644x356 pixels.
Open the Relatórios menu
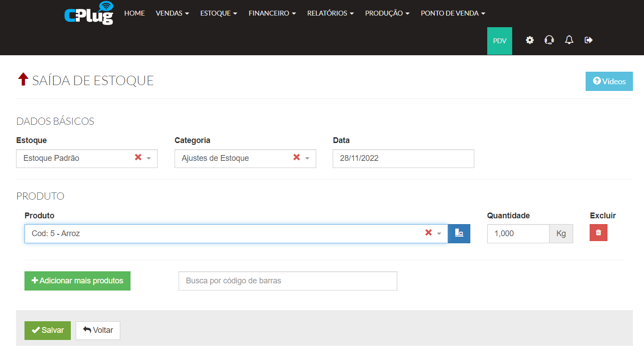point(330,13)
